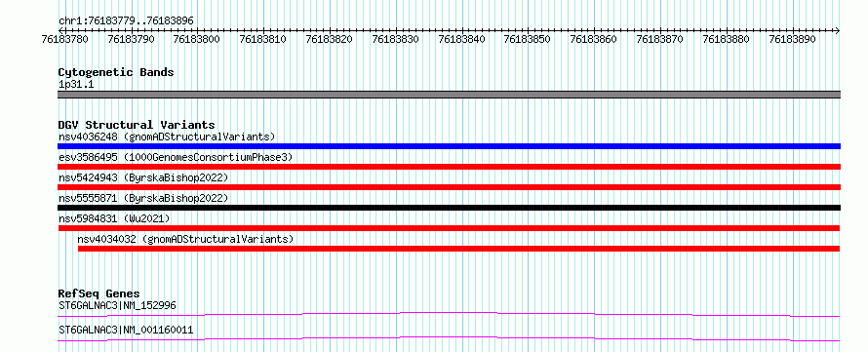Select the red nsv4034032 variant bar

(459, 249)
